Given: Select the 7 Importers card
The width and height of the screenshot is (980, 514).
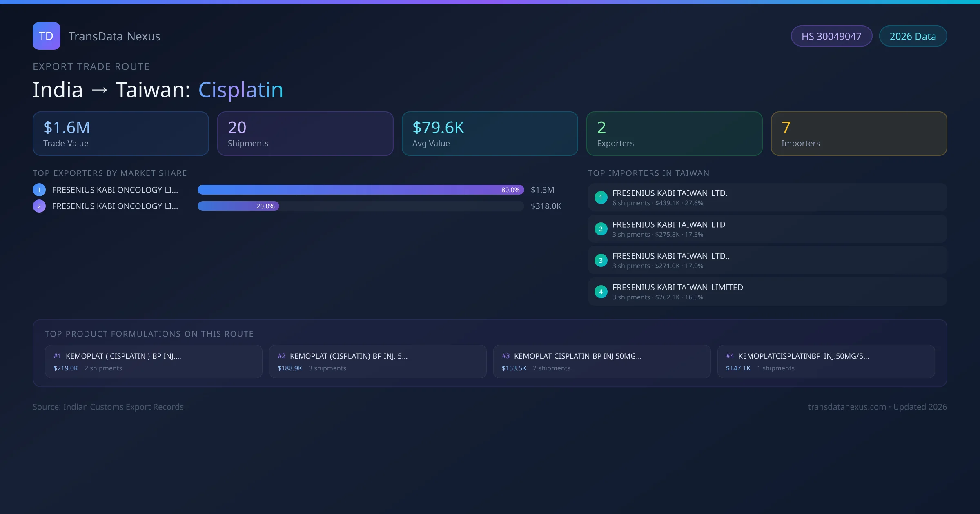Looking at the screenshot, I should (x=859, y=133).
